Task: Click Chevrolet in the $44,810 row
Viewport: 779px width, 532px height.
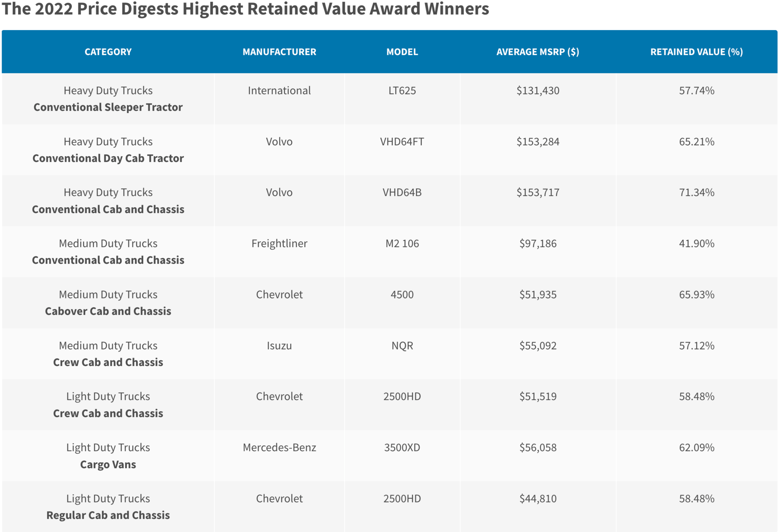Action: 279,498
